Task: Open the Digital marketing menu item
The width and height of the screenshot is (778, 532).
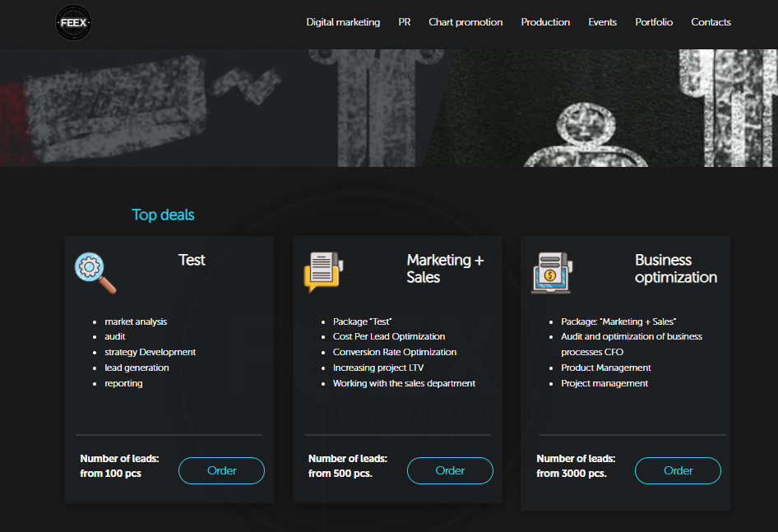Action: coord(343,22)
